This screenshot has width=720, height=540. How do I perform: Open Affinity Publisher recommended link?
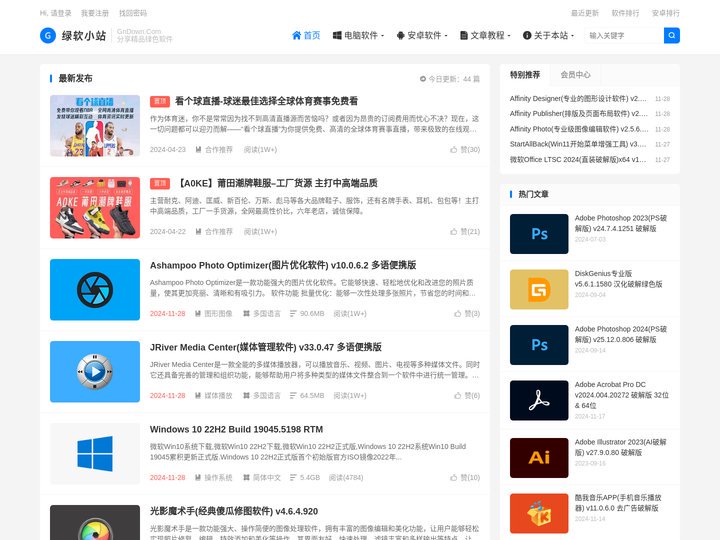579,113
